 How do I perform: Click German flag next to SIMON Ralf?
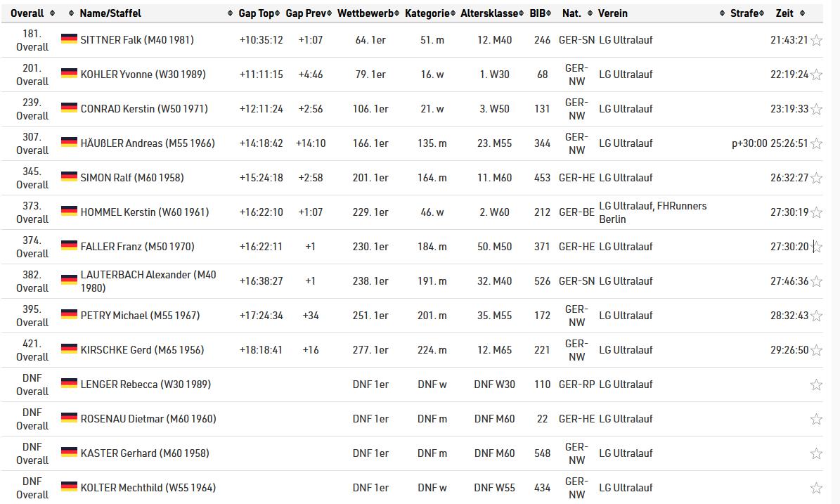click(x=69, y=177)
